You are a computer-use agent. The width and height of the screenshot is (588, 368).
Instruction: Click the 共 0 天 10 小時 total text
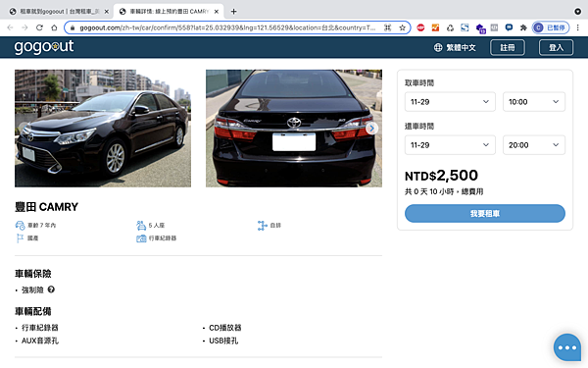coord(444,192)
